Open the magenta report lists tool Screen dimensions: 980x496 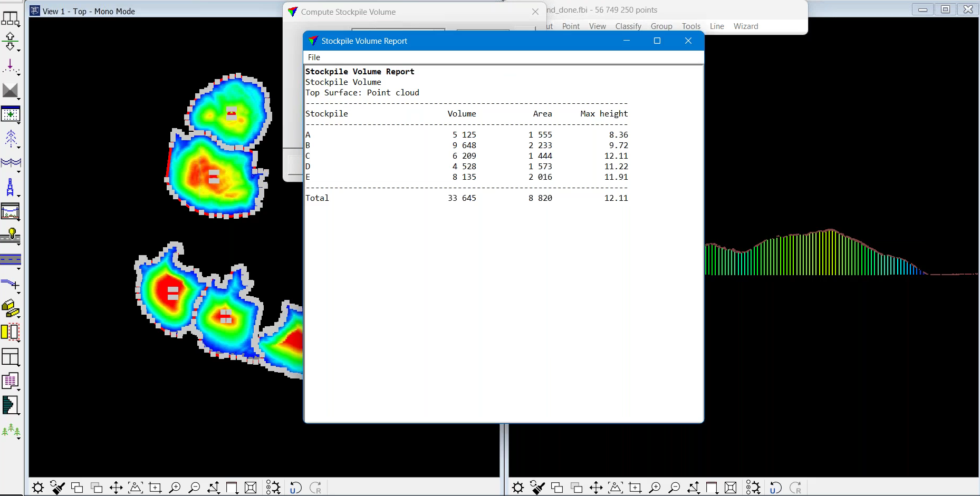[x=11, y=382]
